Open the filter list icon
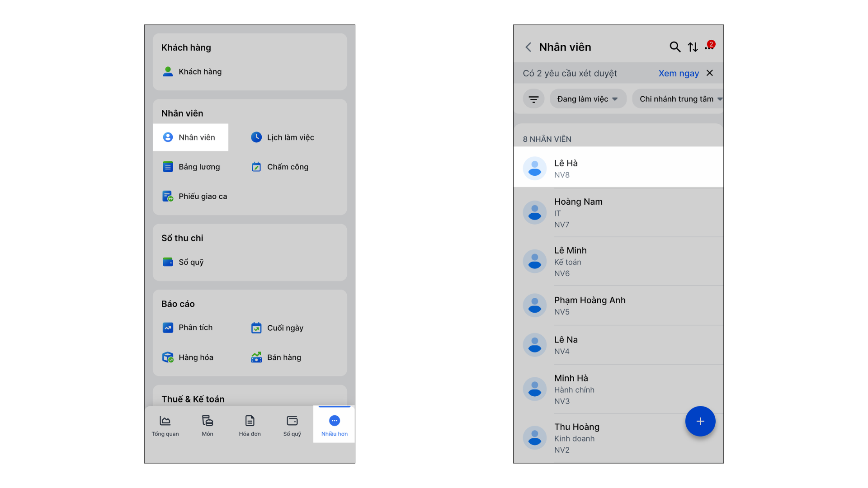868x488 pixels. coord(533,99)
